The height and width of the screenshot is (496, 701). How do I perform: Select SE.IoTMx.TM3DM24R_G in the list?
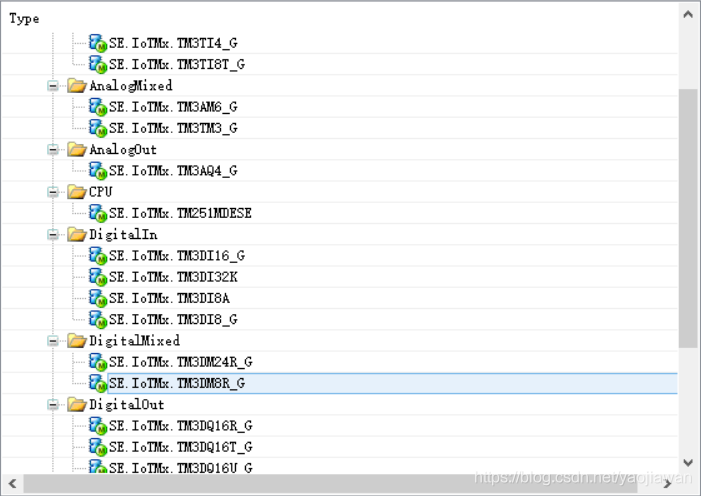[180, 362]
